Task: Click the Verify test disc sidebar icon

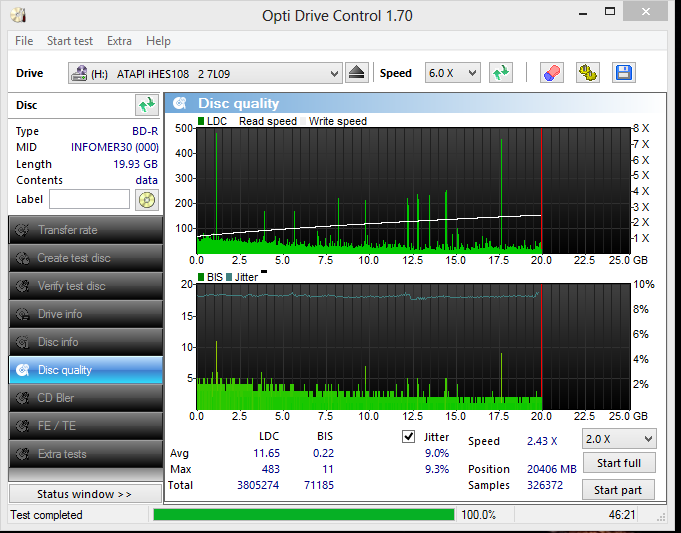Action: pos(22,286)
